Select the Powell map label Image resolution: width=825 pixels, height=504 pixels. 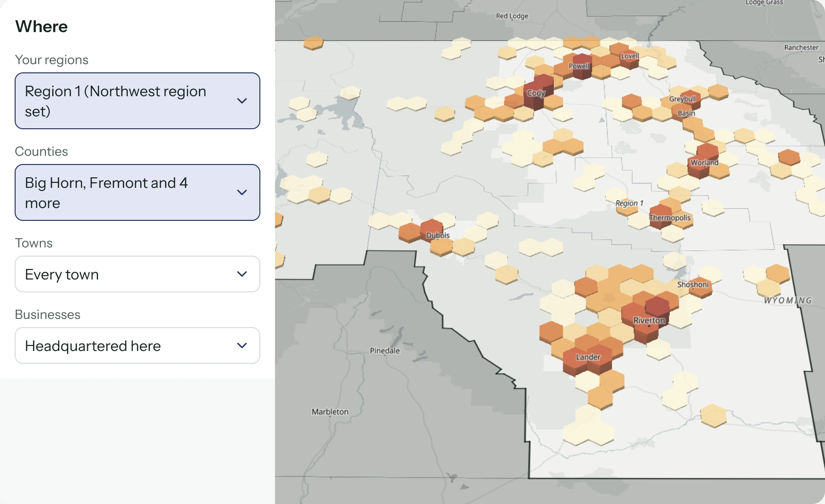click(579, 66)
